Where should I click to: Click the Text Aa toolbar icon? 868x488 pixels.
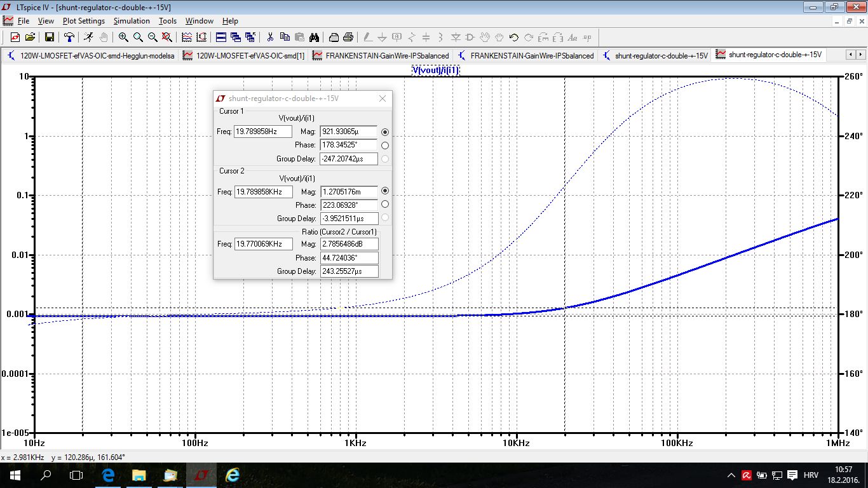573,37
